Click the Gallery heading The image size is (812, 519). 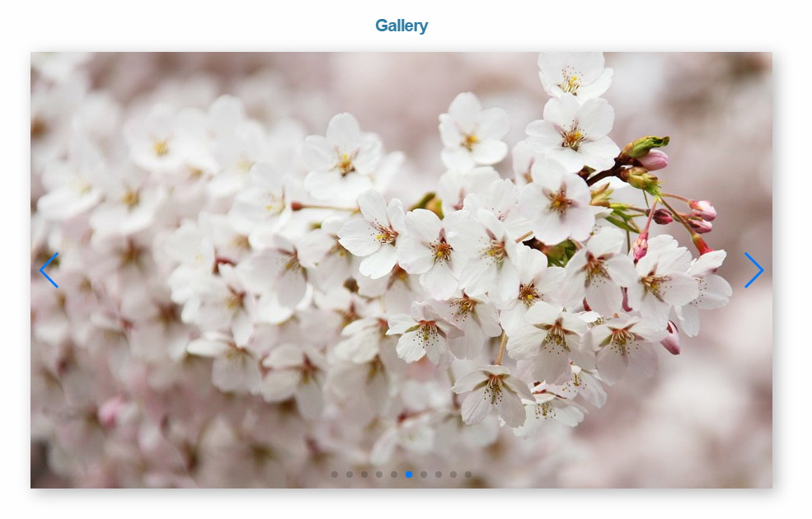pos(401,26)
